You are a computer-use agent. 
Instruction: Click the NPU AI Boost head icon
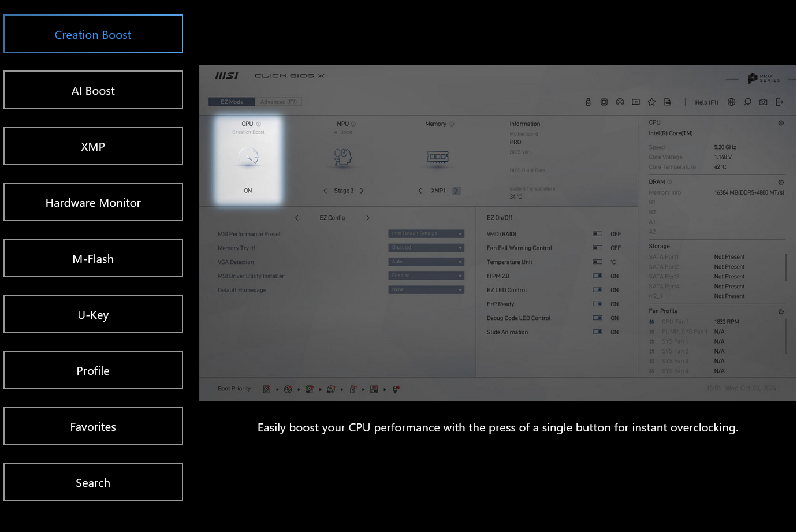pos(343,157)
